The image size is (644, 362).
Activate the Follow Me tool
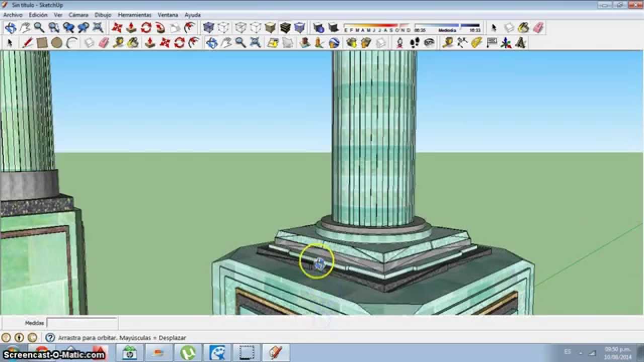point(160,28)
